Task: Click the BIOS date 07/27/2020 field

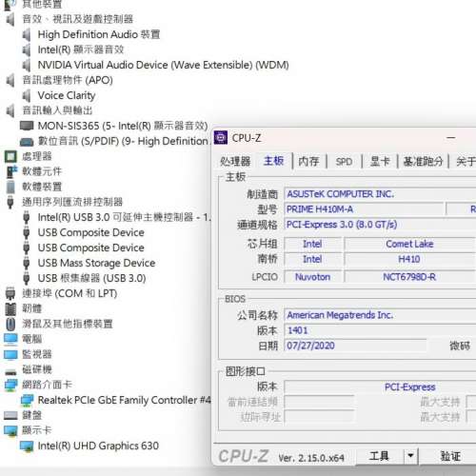Action: (x=355, y=346)
